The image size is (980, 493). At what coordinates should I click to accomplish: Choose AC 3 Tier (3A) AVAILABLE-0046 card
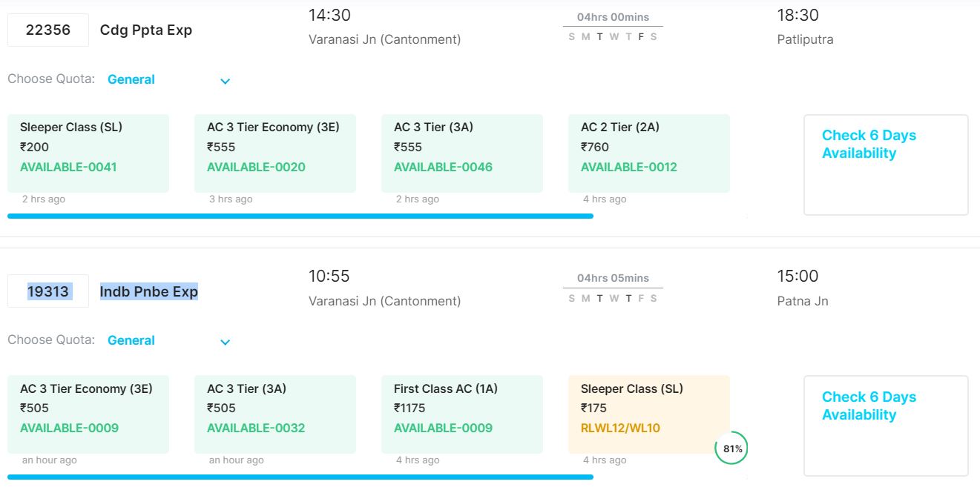(x=462, y=153)
